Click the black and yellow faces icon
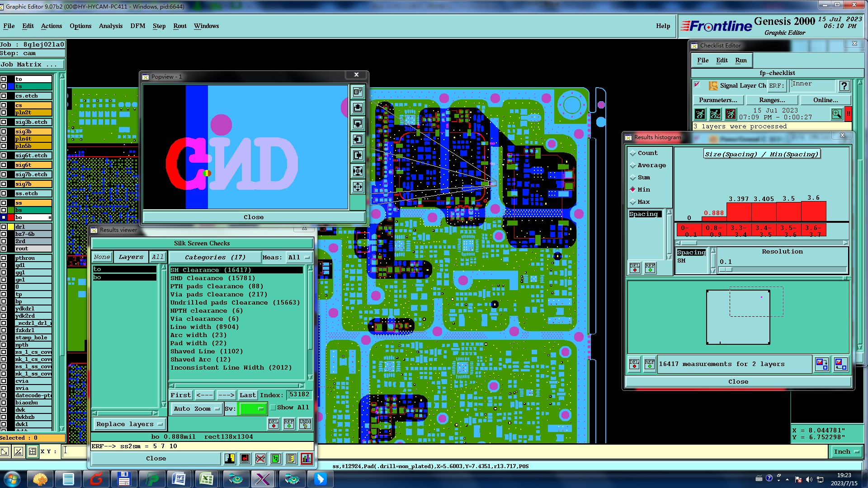Image resolution: width=868 pixels, height=488 pixels. (x=230, y=459)
